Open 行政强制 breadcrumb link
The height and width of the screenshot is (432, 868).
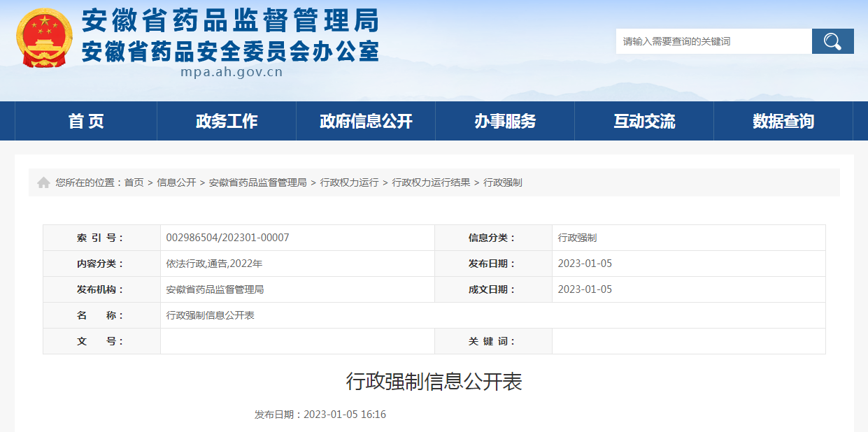click(503, 182)
